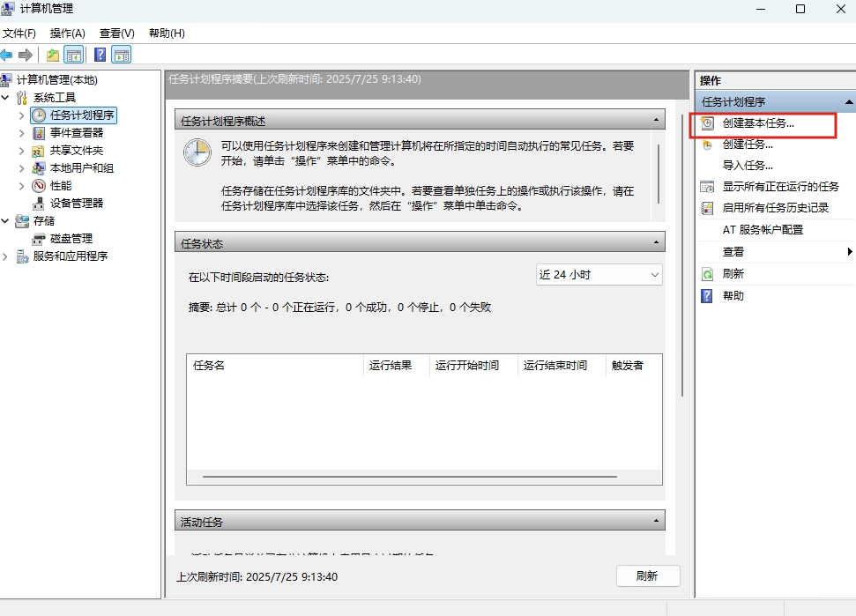Click the 磁盘管理 disk icon
856x616 pixels.
tap(38, 239)
